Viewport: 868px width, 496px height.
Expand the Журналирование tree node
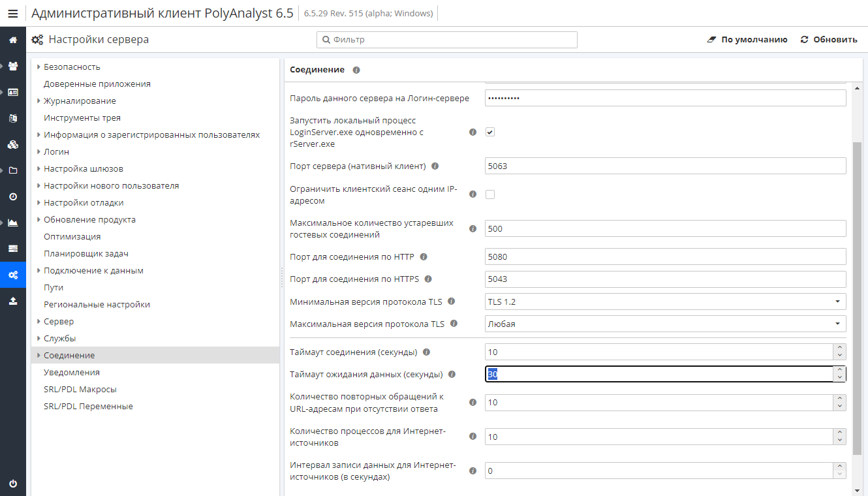(x=39, y=101)
